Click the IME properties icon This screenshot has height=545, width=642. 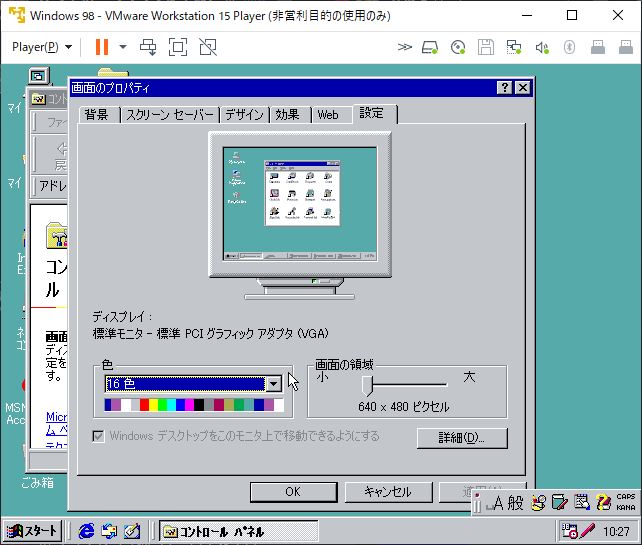581,503
